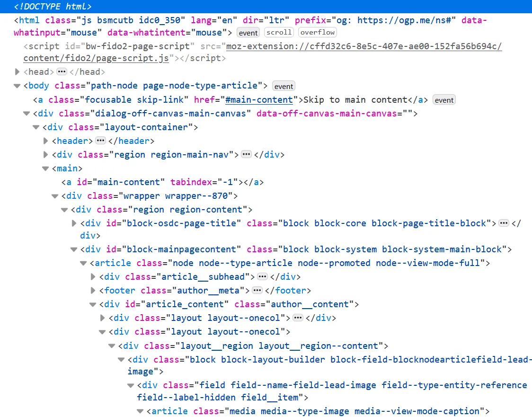
Task: Click the overflow badge on the html element
Action: coord(317,32)
